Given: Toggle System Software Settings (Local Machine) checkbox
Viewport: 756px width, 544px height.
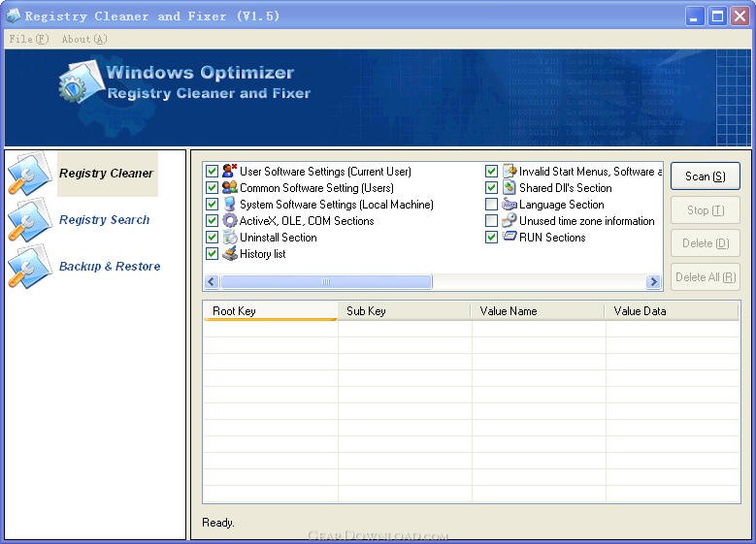Looking at the screenshot, I should tap(212, 205).
